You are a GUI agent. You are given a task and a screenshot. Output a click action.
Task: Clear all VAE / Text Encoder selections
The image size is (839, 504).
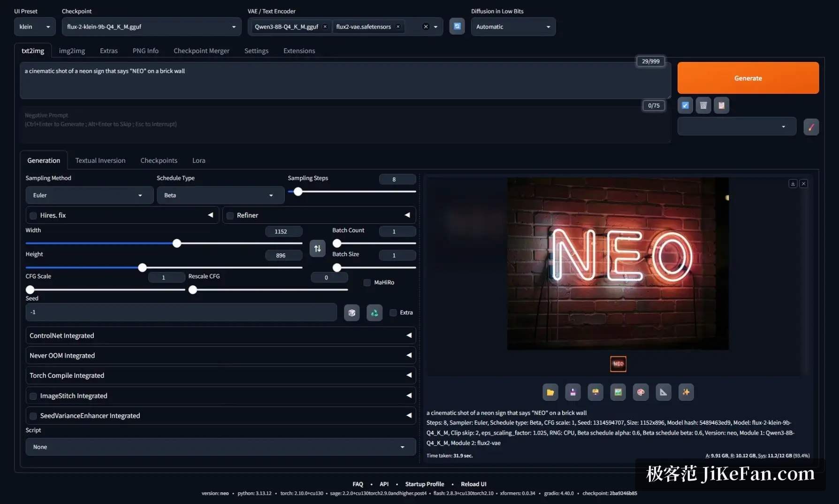426,27
